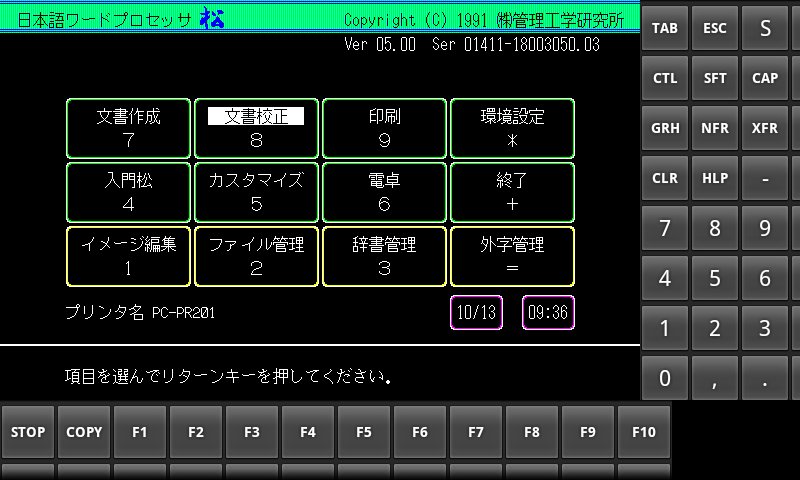Tap the F8 function key
Screen dimensions: 800x480
[x=532, y=432]
